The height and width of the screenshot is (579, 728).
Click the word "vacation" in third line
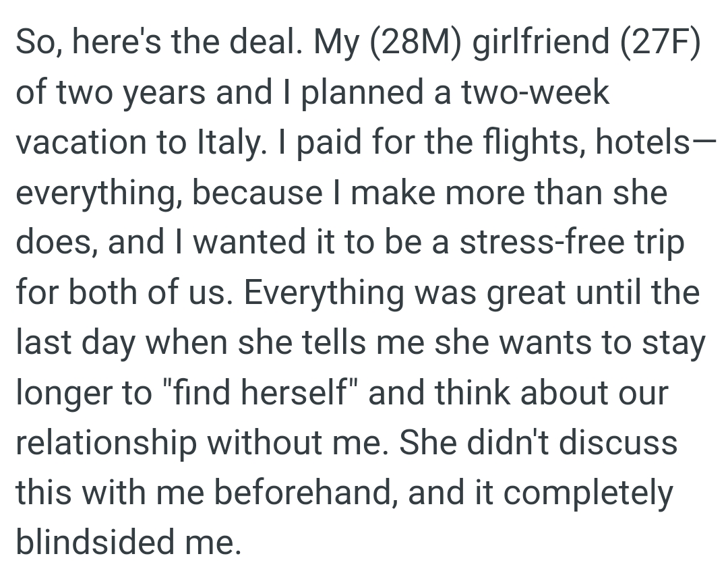[82, 143]
